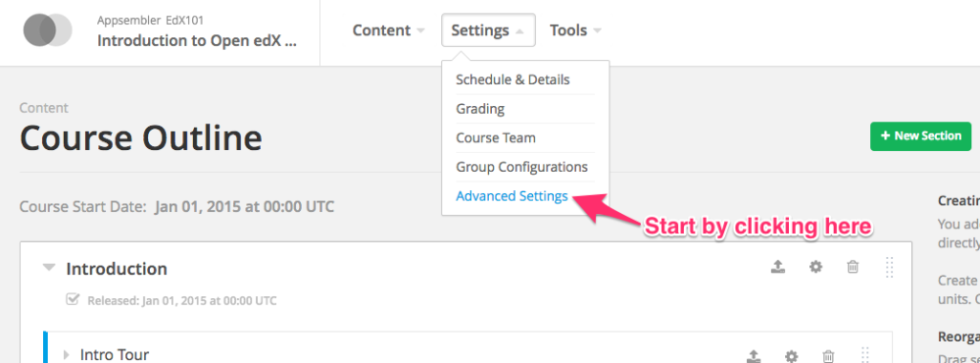Close the Settings dropdown menu
Screen dimensions: 980x363
tap(488, 30)
